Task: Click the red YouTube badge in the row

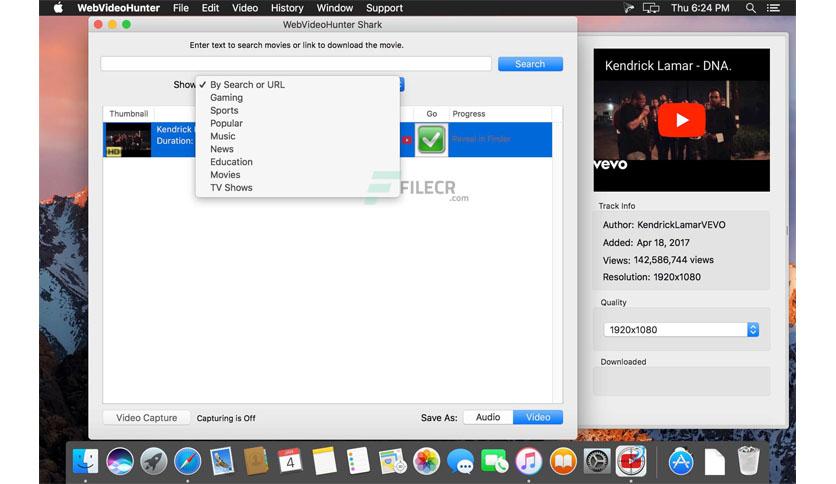Action: (x=407, y=140)
